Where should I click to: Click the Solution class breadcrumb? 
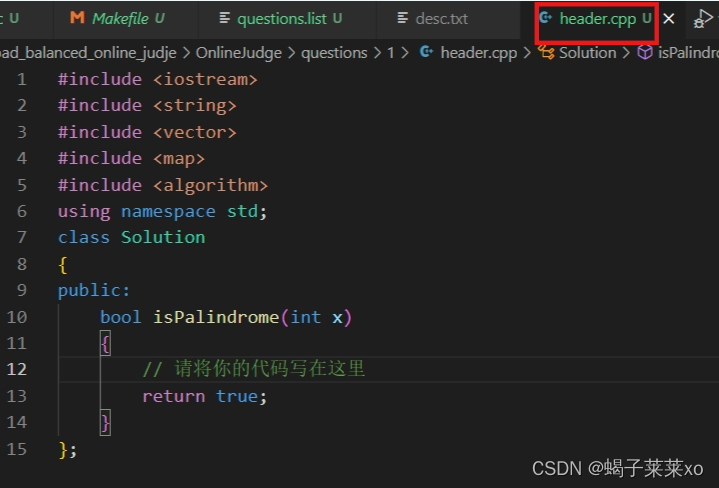tap(587, 53)
